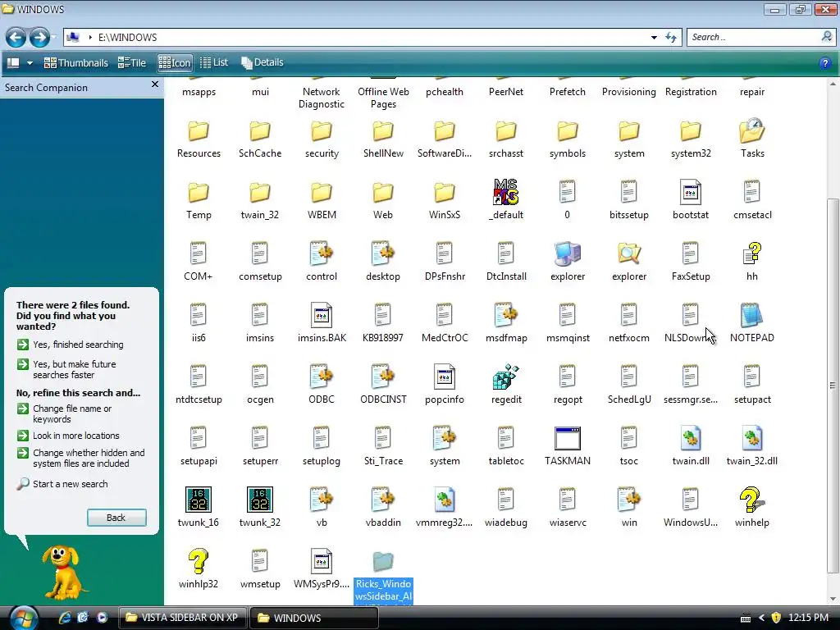The height and width of the screenshot is (630, 840).
Task: Click the security shield tray icon
Action: 776,618
